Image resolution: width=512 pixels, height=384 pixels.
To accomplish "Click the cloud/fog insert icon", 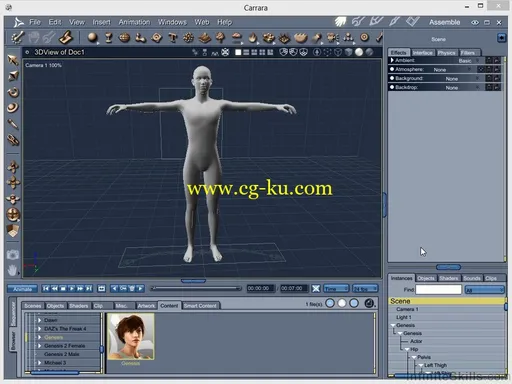I will click(x=237, y=37).
